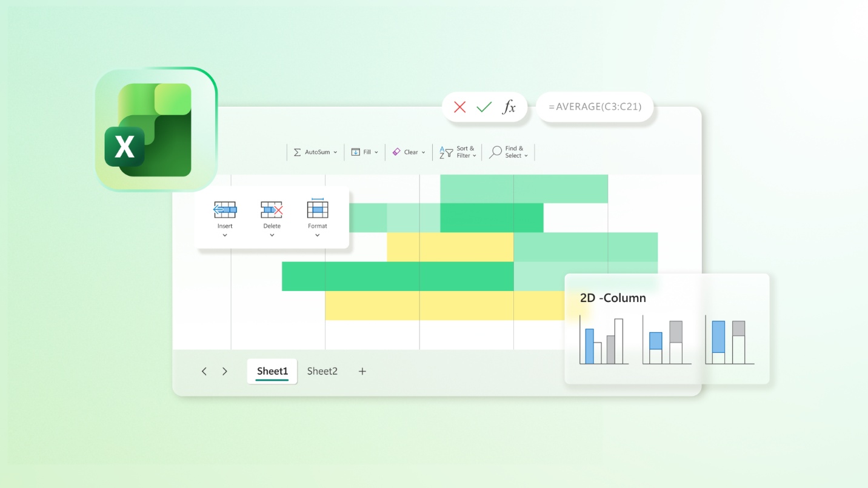Expand Find & Select dropdown arrow
Screen dimensions: 868x488
coord(526,156)
